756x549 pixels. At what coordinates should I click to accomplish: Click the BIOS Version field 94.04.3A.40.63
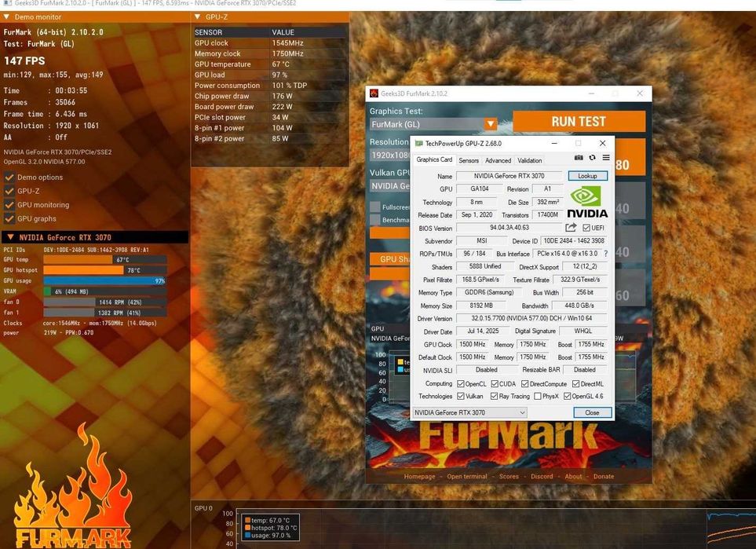pyautogui.click(x=509, y=228)
